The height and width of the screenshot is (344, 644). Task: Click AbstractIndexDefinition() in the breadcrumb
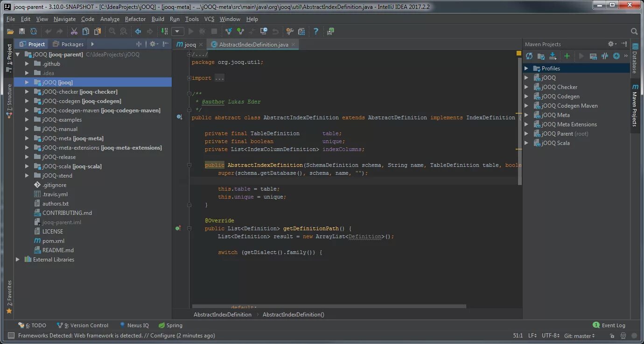pos(293,315)
